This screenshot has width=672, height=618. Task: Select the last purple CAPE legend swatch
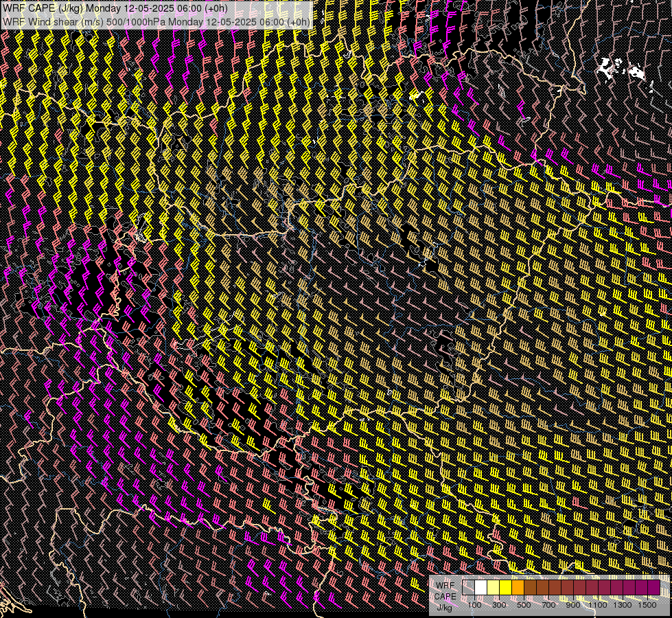[654, 587]
